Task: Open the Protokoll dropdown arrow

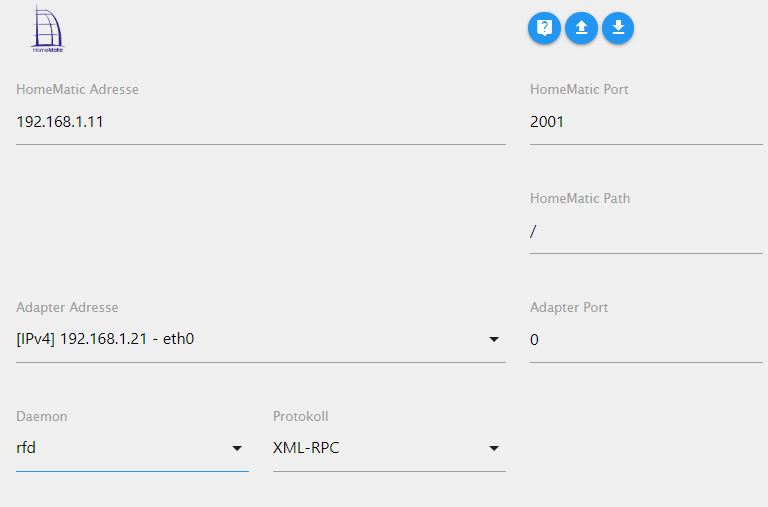Action: (494, 449)
